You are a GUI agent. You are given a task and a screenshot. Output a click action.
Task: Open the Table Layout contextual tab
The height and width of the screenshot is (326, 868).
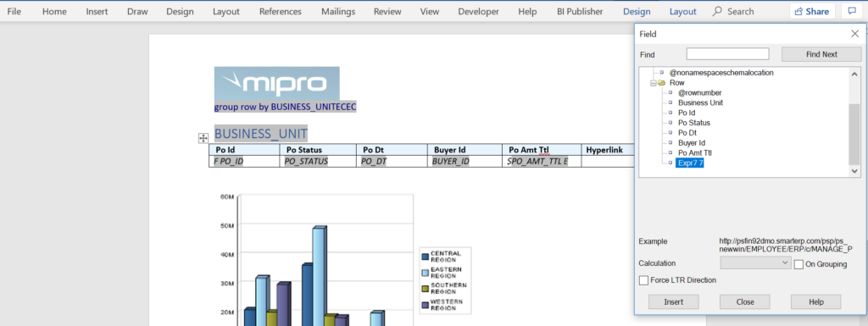[682, 11]
